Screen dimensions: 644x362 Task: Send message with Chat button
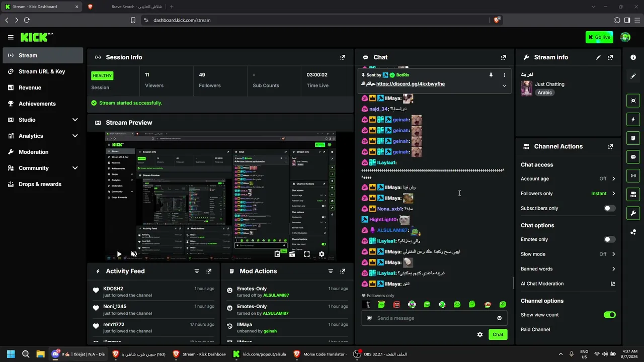click(x=498, y=334)
